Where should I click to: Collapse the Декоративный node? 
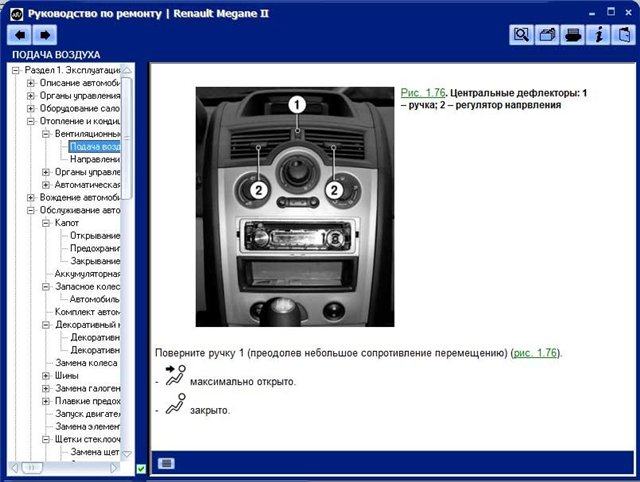[x=46, y=325]
